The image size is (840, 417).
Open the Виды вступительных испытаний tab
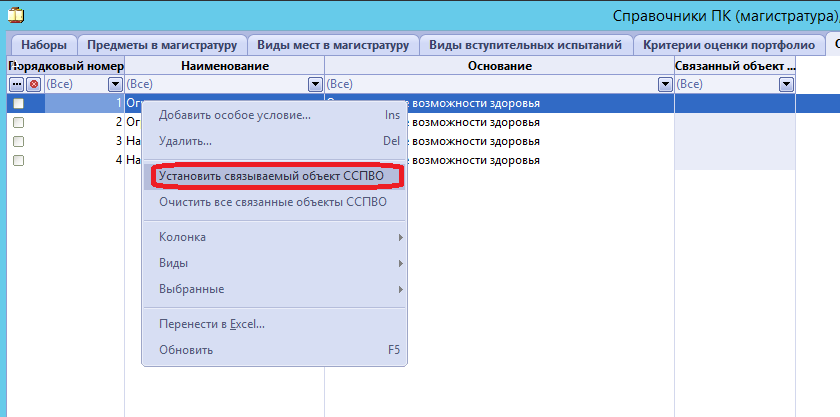pos(526,45)
